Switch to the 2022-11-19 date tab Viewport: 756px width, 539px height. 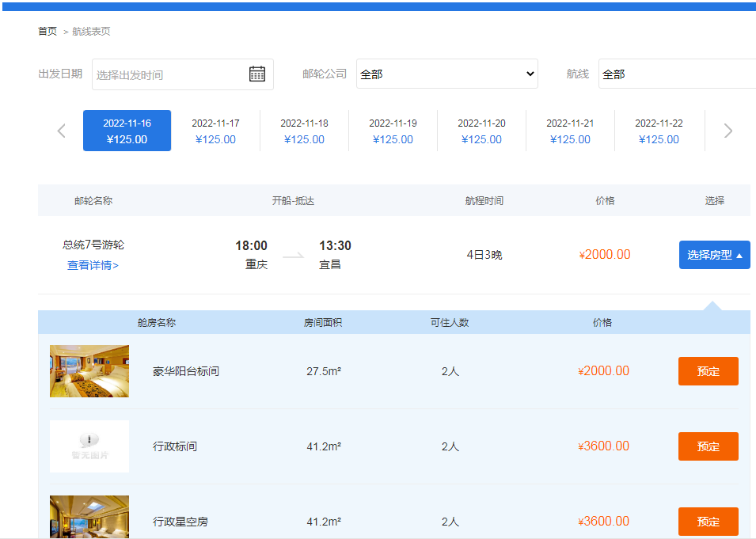coord(393,131)
